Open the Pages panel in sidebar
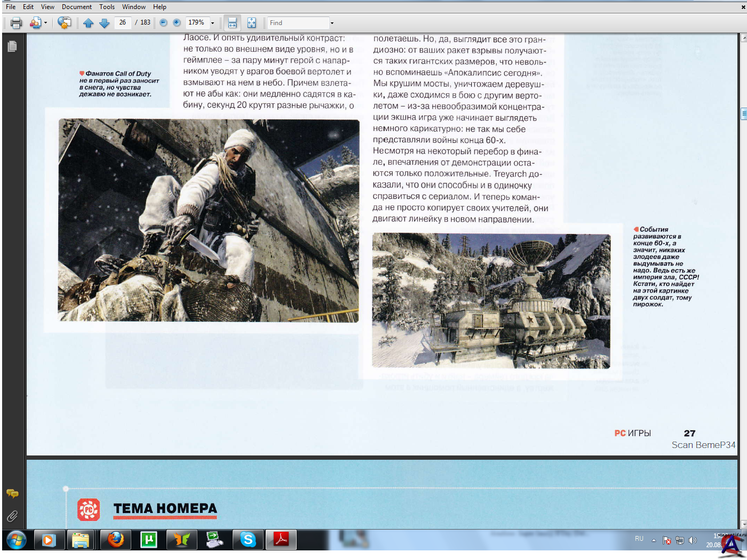 coord(12,47)
